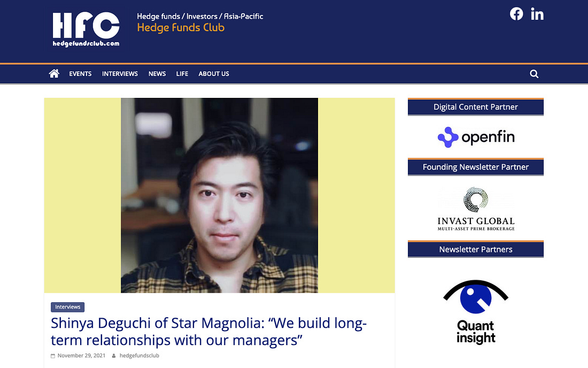Screen dimensions: 588x368
Task: Open the News menu item
Action: tap(157, 74)
